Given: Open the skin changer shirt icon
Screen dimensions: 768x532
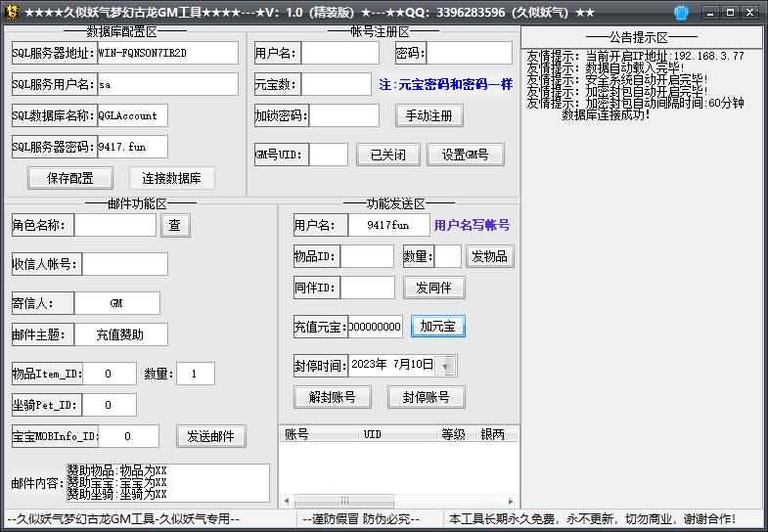Looking at the screenshot, I should [682, 13].
